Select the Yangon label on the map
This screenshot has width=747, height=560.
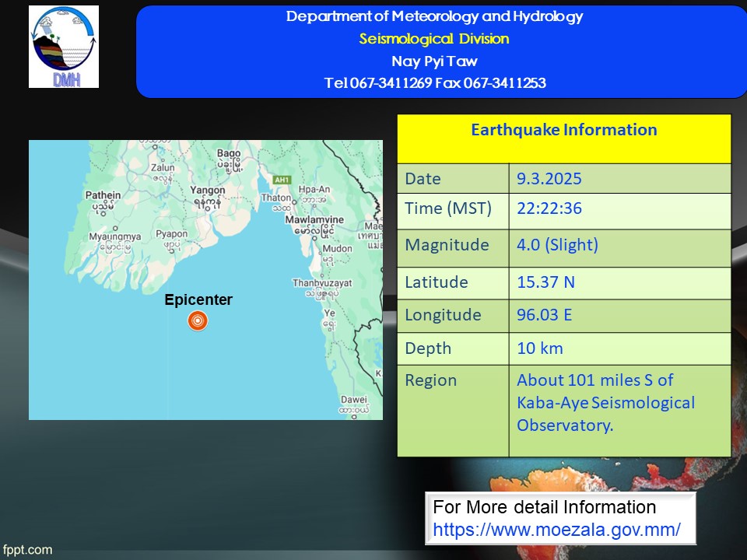click(x=208, y=193)
